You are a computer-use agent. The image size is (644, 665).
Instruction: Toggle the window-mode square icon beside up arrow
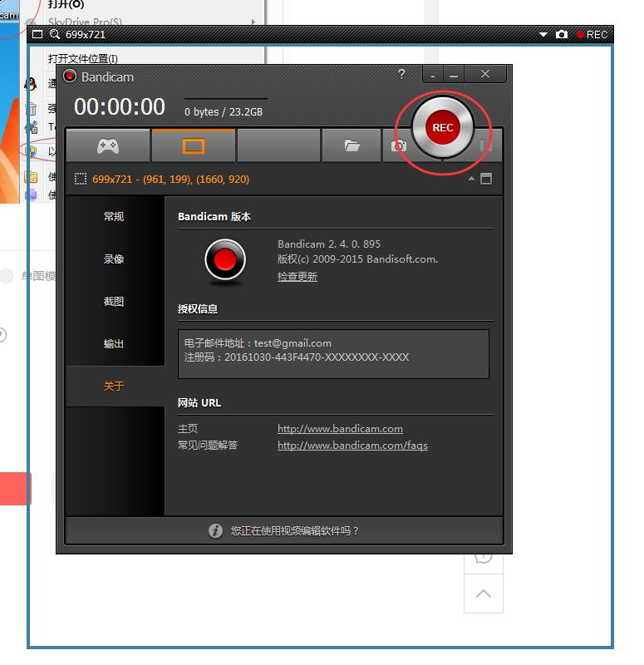tap(486, 179)
